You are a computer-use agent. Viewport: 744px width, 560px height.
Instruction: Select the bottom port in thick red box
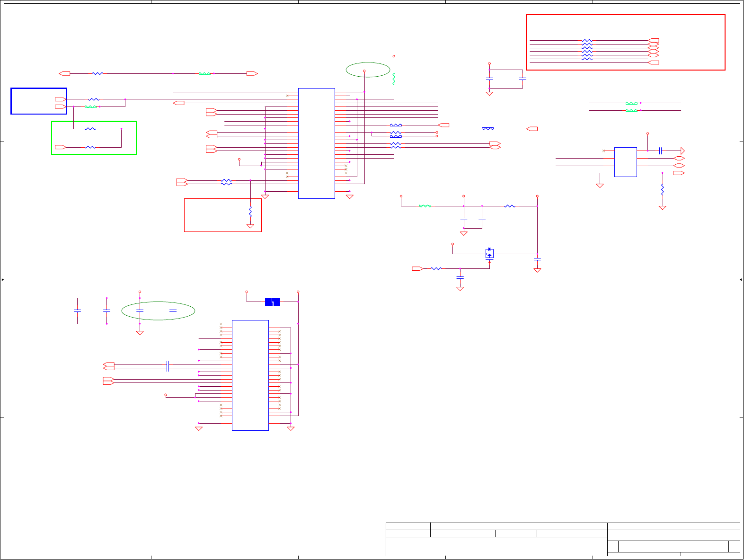pos(654,62)
